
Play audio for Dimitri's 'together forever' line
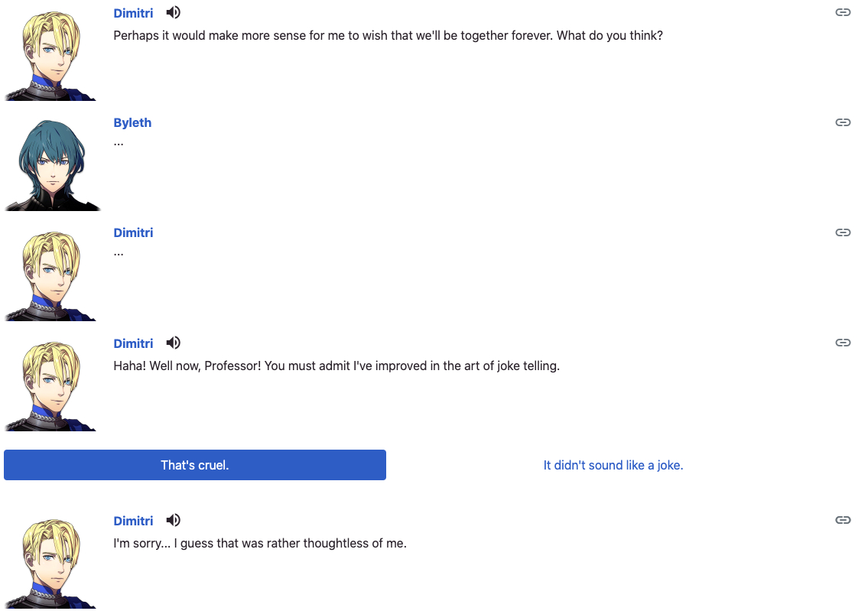(x=174, y=12)
